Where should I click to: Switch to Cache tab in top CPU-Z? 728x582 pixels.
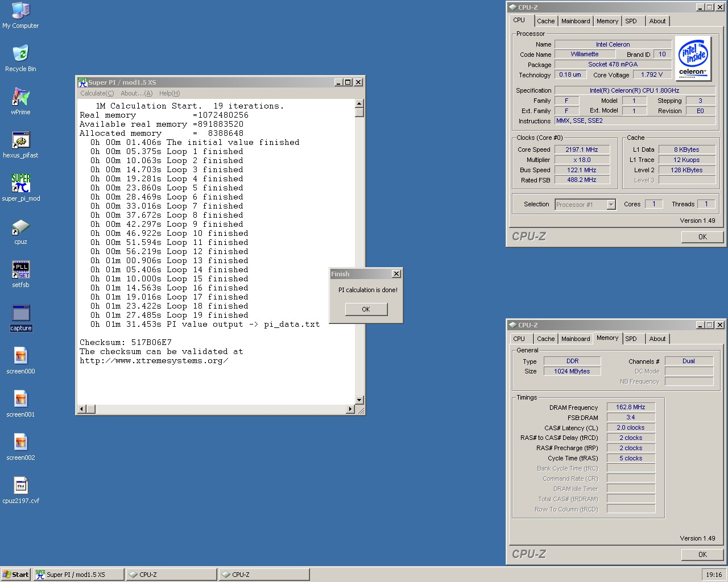pyautogui.click(x=545, y=21)
